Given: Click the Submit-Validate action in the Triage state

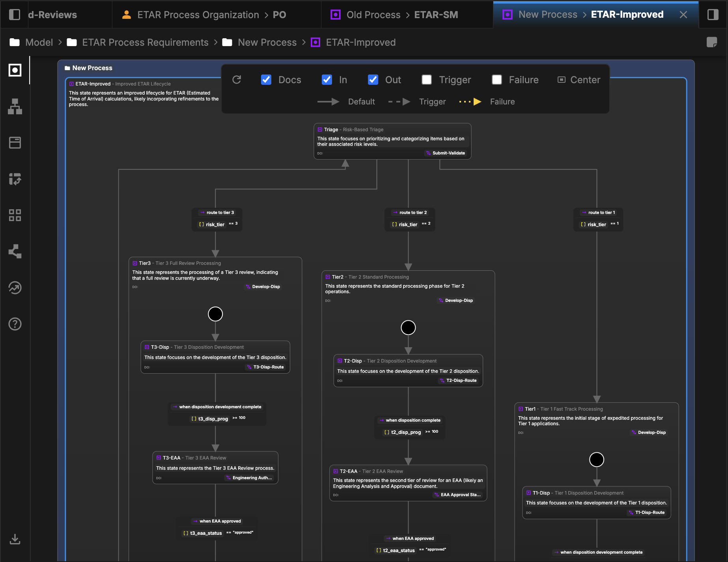Looking at the screenshot, I should click(446, 153).
